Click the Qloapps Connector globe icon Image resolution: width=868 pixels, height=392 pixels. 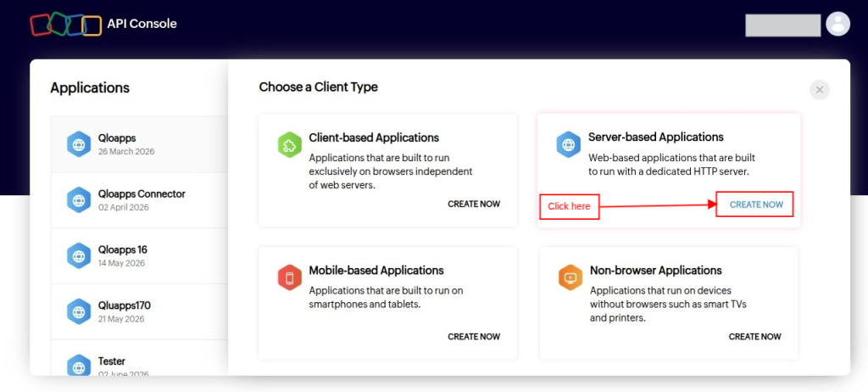coord(79,200)
